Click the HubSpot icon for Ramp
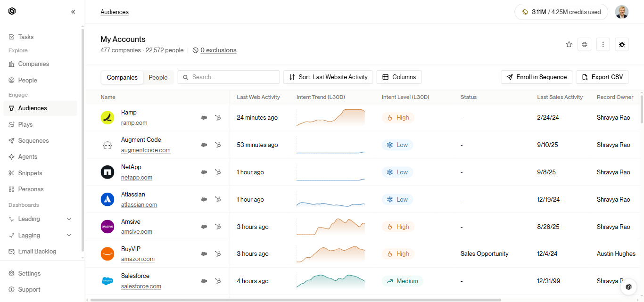The height and width of the screenshot is (302, 644). (x=218, y=118)
